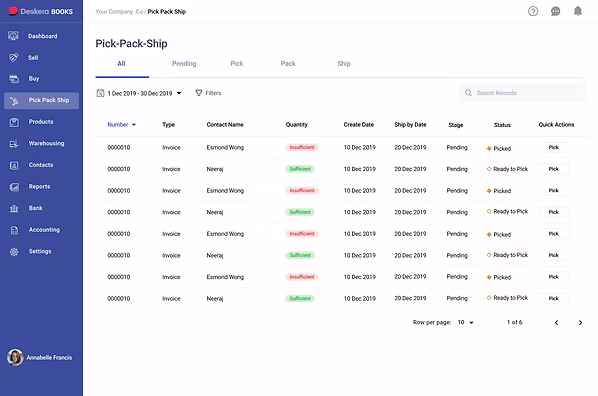Open the chat messages icon

[x=555, y=11]
